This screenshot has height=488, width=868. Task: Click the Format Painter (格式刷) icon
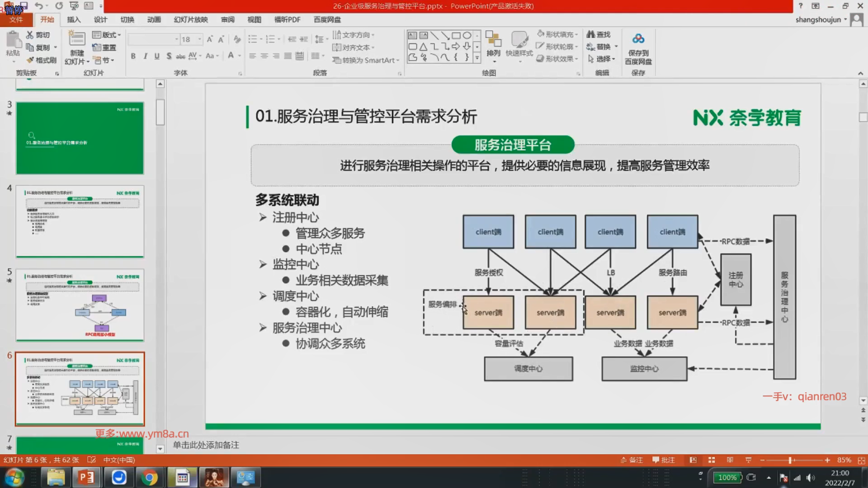coord(31,60)
